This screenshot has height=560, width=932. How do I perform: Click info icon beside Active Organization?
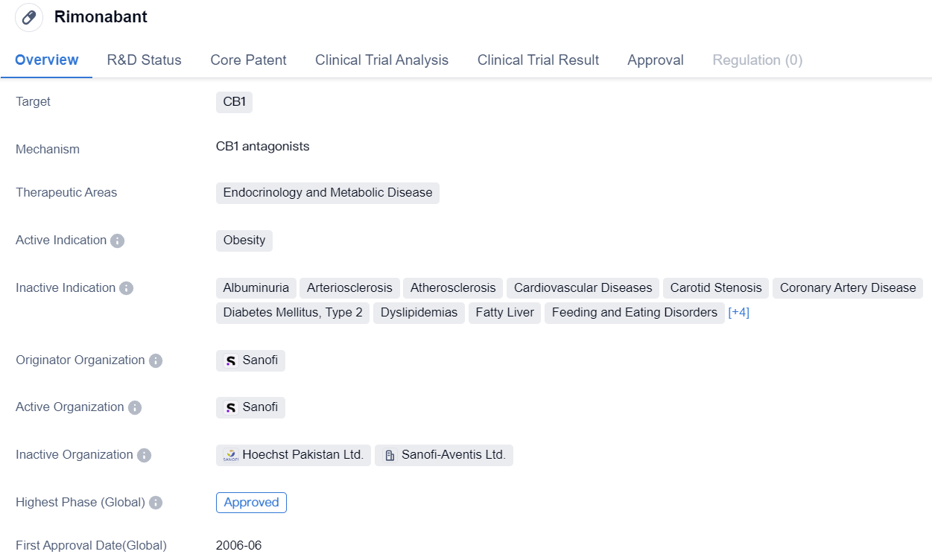click(134, 407)
